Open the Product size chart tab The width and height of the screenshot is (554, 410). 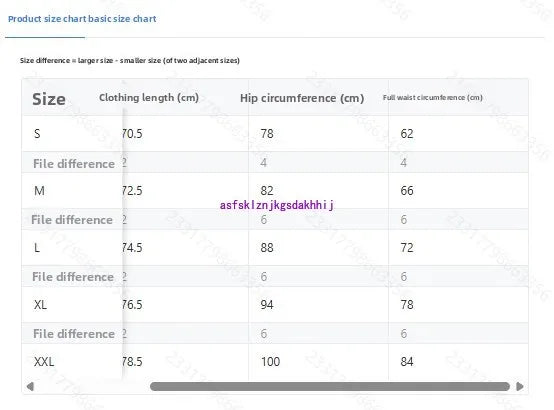tap(82, 19)
